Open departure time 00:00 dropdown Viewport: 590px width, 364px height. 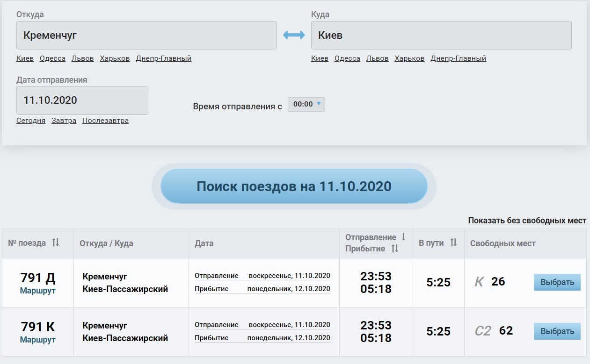(306, 104)
